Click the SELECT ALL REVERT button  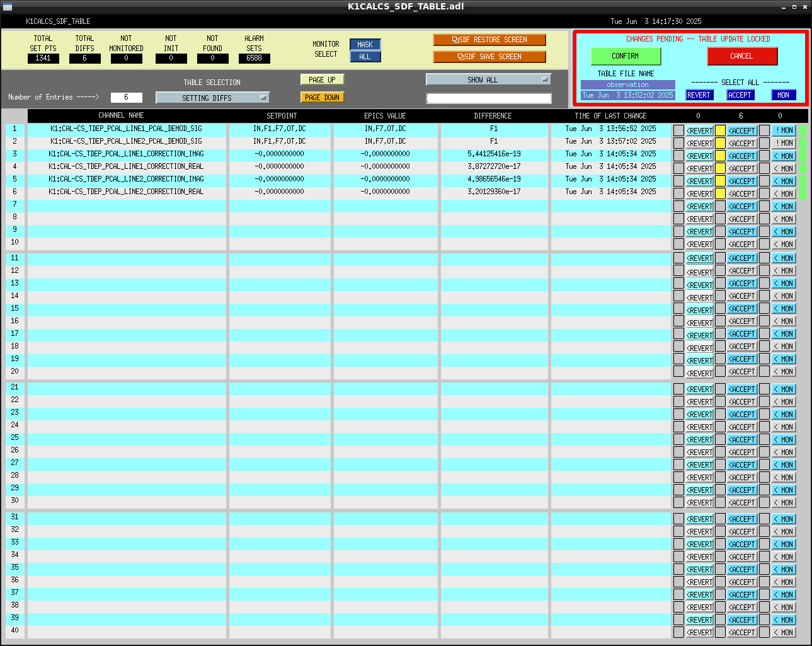pyautogui.click(x=699, y=95)
